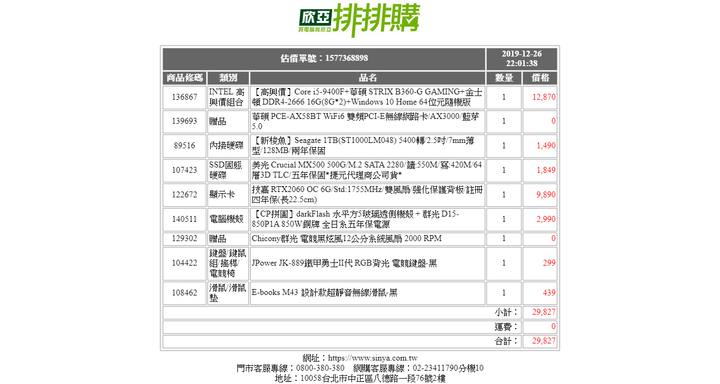Click the store hotline 0800-380-380
720x384 pixels.
click(x=320, y=368)
